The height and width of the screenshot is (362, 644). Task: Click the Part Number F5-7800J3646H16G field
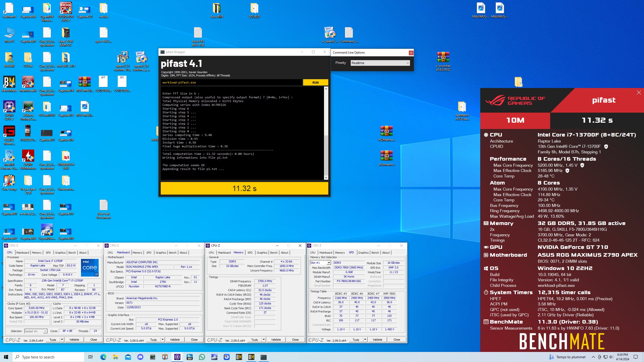[349, 281]
